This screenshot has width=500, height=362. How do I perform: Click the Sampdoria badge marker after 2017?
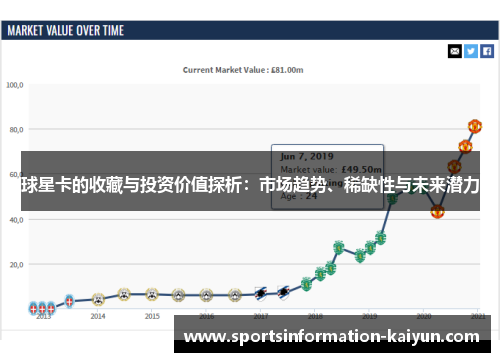point(283,293)
